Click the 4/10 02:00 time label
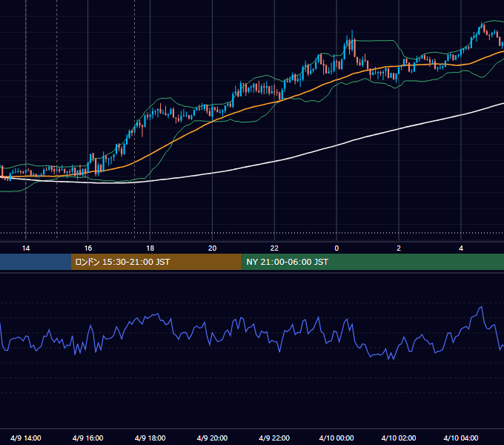The width and height of the screenshot is (504, 445). click(399, 438)
